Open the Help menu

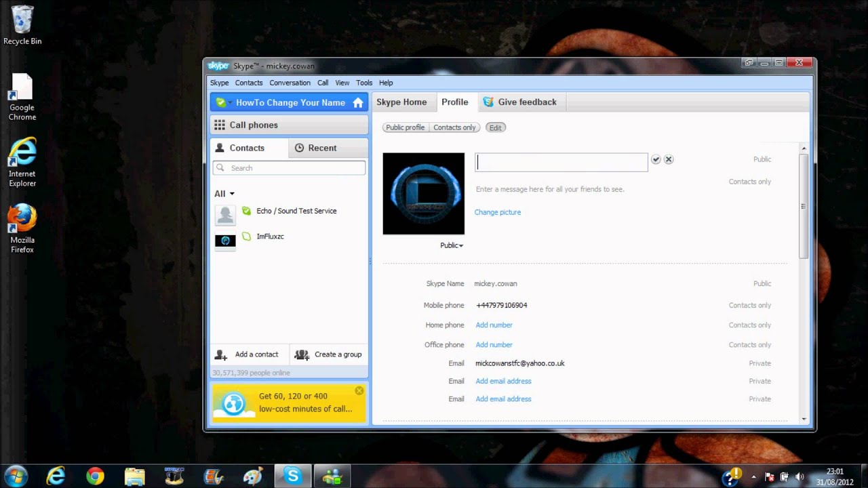[386, 83]
